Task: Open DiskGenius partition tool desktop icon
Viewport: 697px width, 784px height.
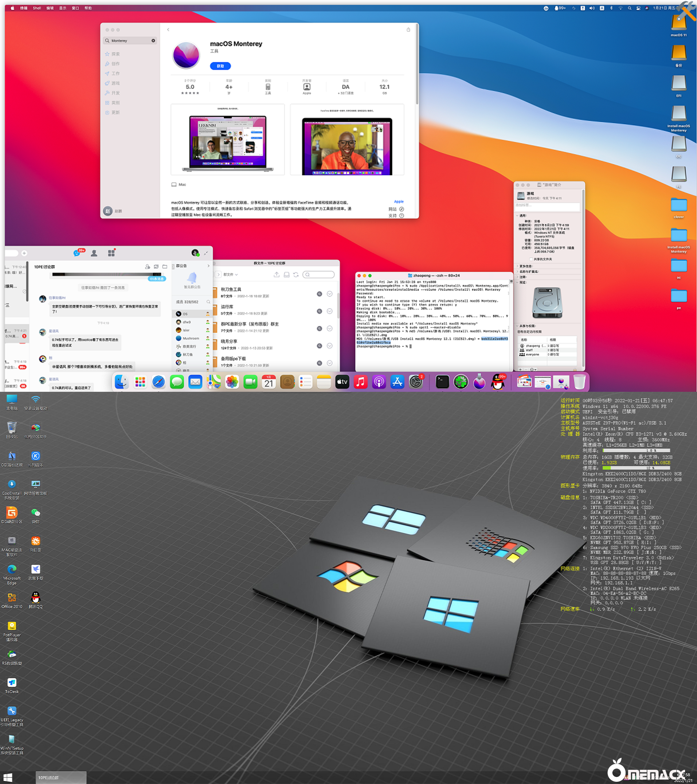Action: [12, 514]
